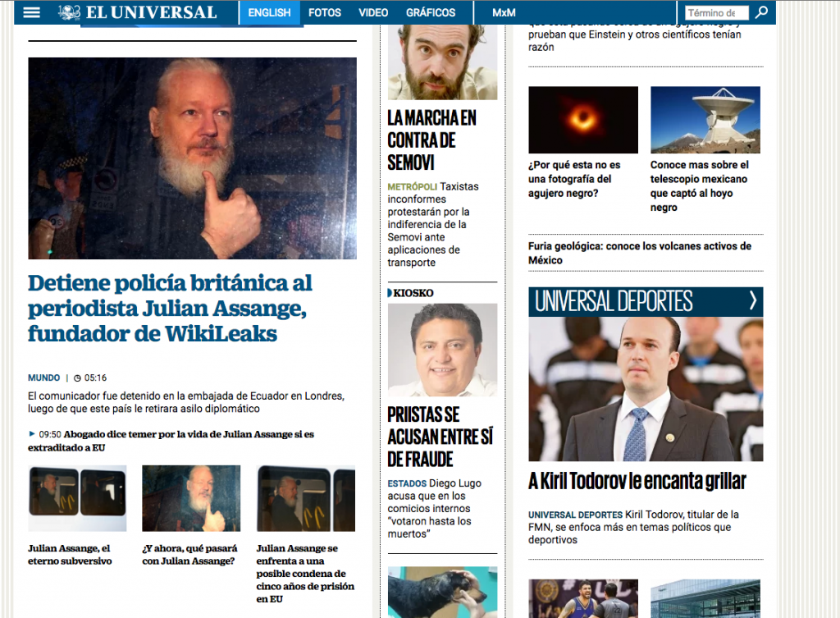Open 'La marcha en contra de Semovi'
Viewport: 840px width, 618px height.
[431, 140]
